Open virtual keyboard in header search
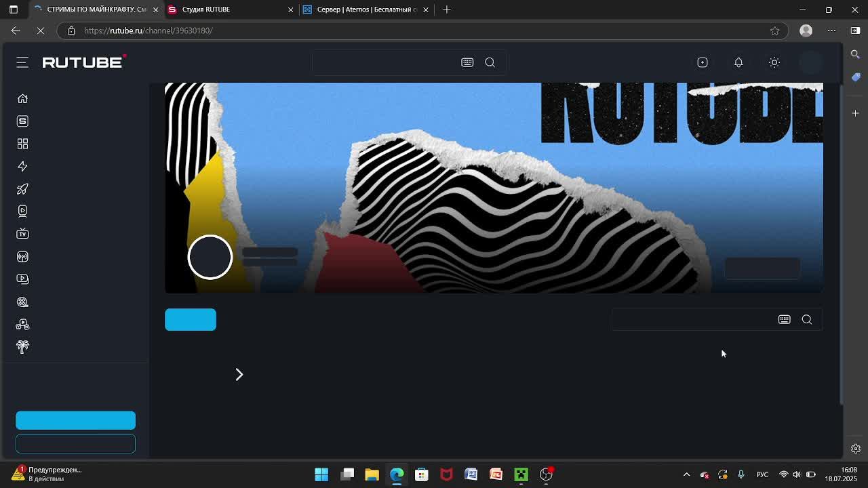The height and width of the screenshot is (488, 868). coord(467,62)
